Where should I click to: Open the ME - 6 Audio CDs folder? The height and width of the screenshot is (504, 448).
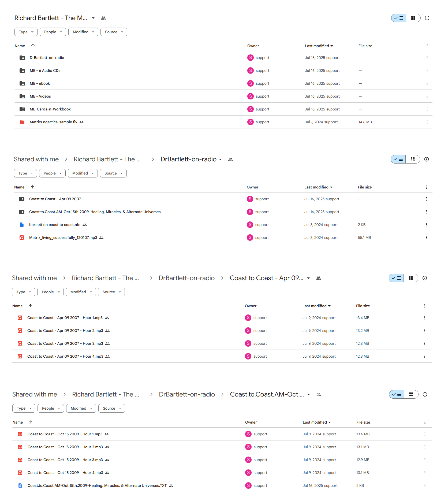point(45,71)
